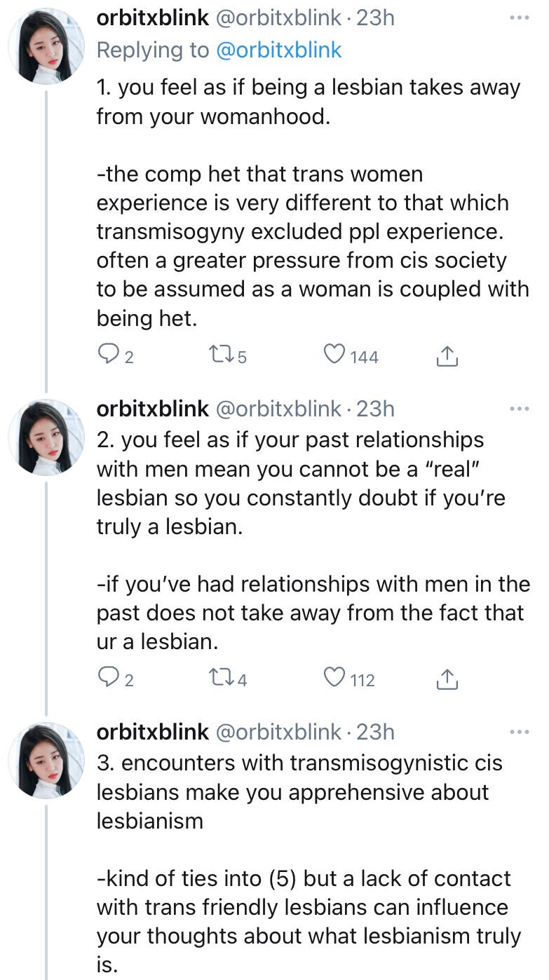Reply to the second tweet about past relationships
This screenshot has width=549, height=980.
108,679
